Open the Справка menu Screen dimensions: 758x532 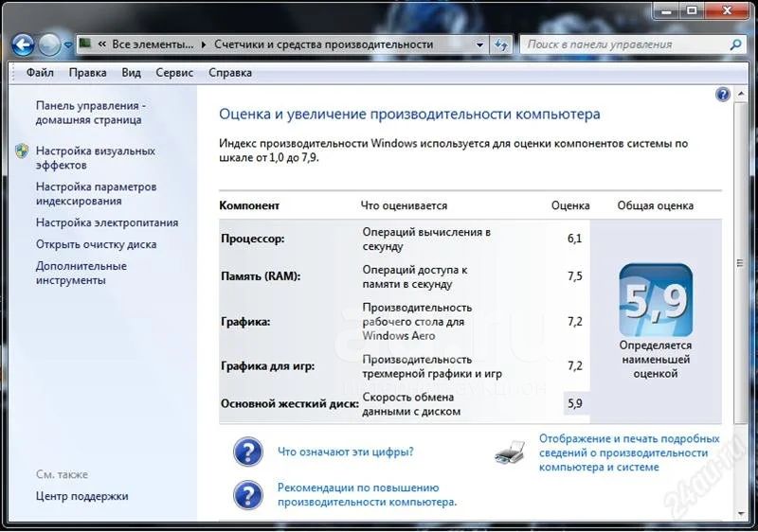pyautogui.click(x=230, y=73)
